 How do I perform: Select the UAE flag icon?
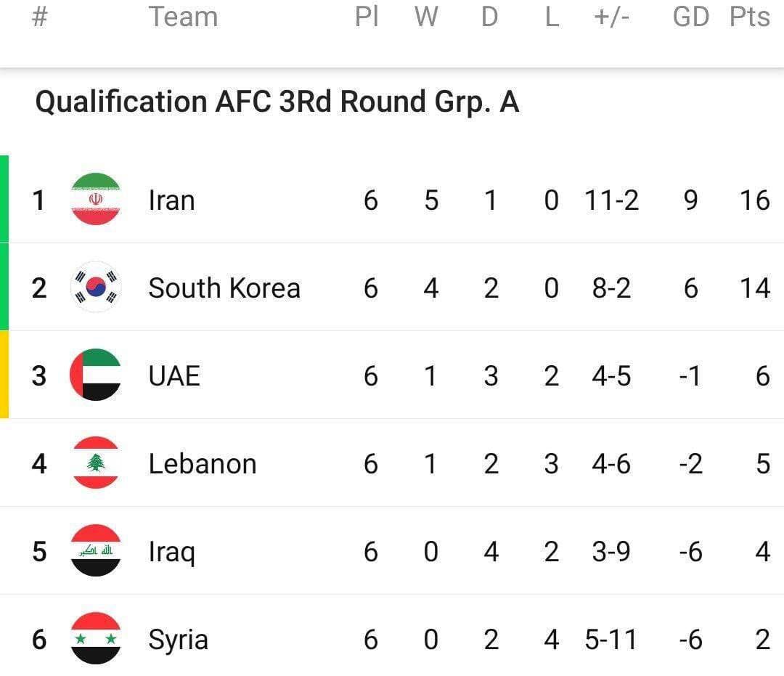[95, 375]
